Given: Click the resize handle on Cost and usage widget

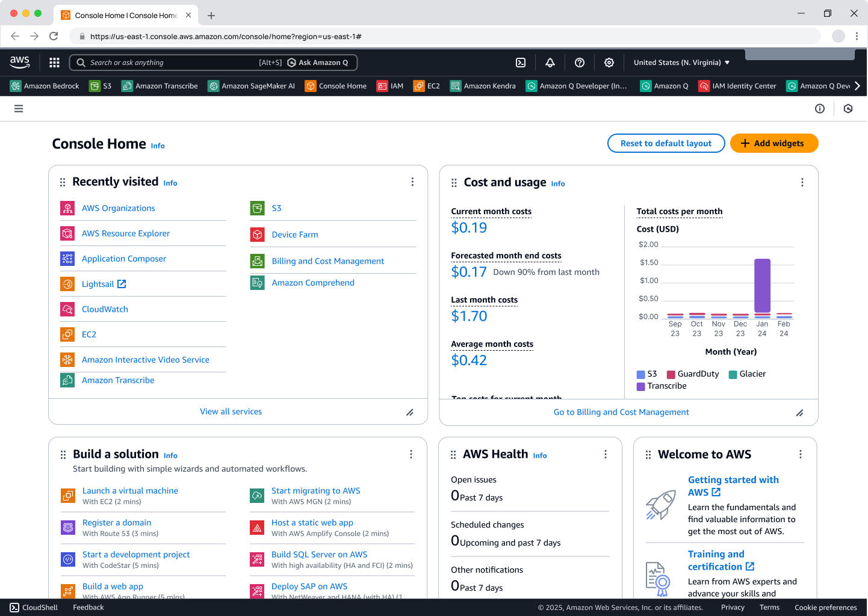Looking at the screenshot, I should [800, 413].
